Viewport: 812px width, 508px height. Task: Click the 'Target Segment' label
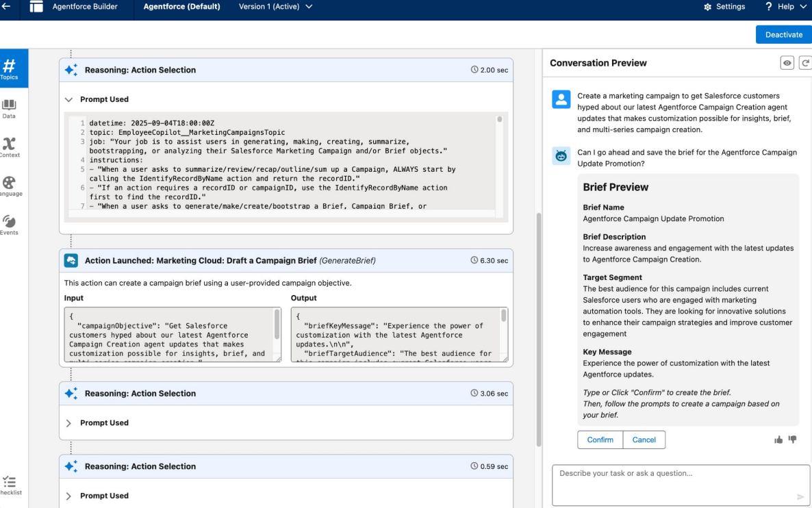[x=612, y=277]
